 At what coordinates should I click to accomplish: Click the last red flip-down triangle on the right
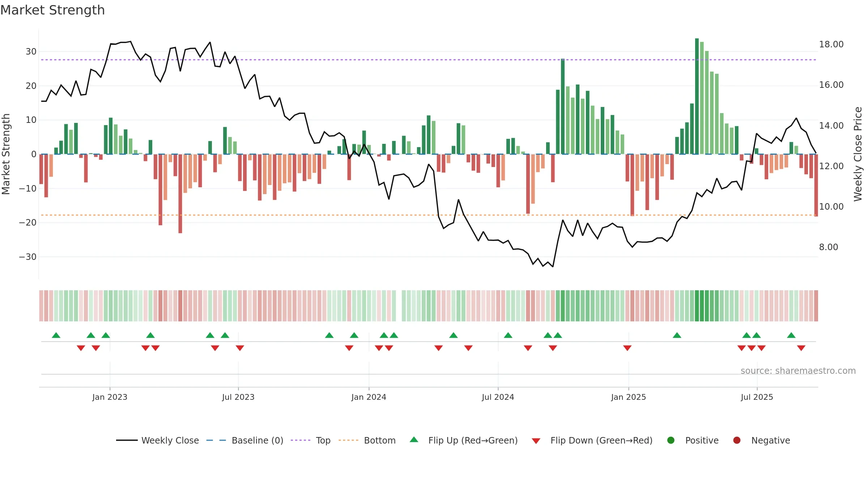[801, 348]
